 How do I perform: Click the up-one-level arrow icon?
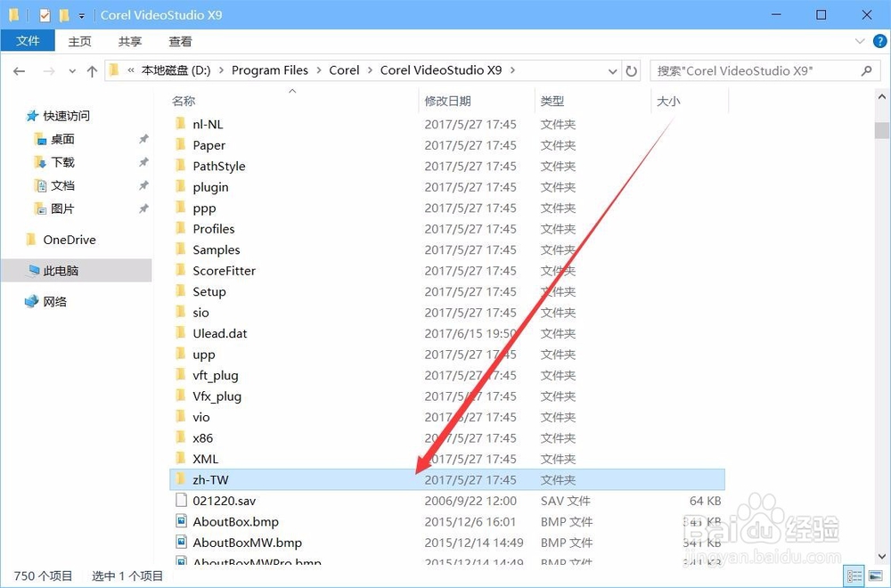(x=92, y=70)
